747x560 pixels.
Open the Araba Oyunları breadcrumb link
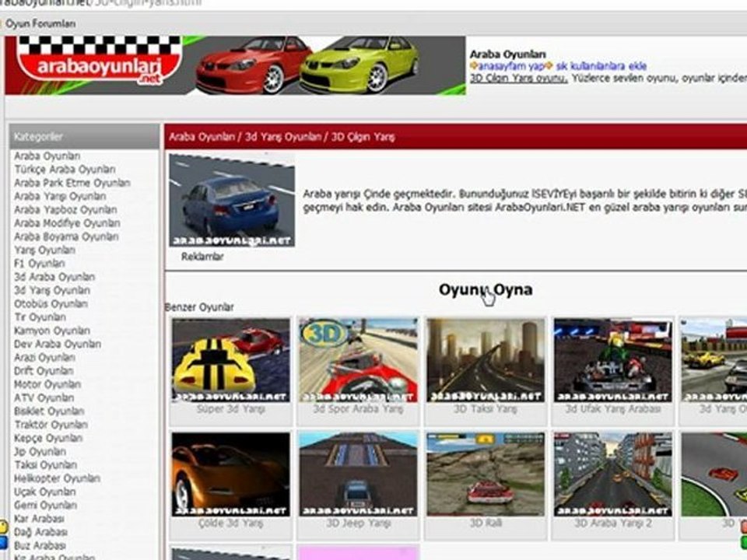point(202,137)
